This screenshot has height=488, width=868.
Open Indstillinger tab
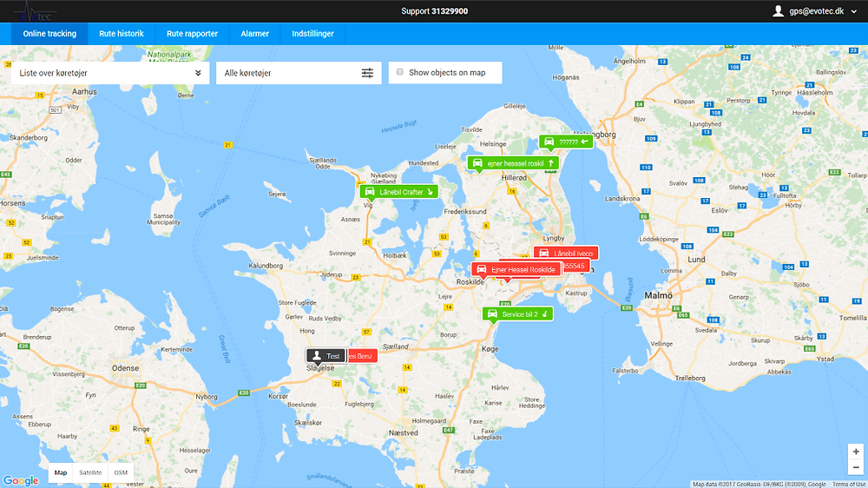[312, 34]
